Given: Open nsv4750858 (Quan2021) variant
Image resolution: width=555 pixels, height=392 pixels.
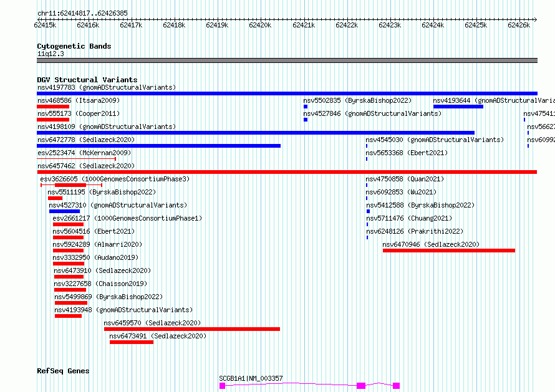Looking at the screenshot, I should tap(405, 179).
